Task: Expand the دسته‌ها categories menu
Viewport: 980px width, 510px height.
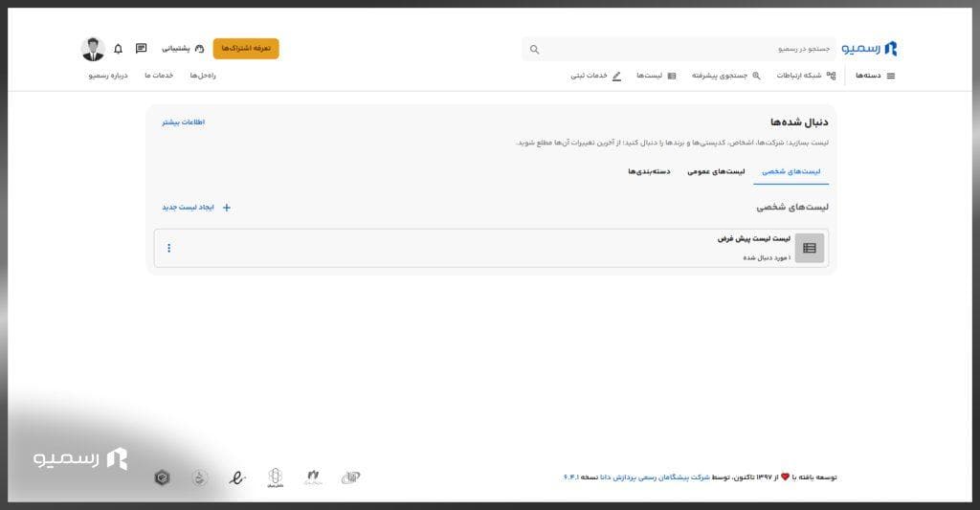Action: click(875, 76)
